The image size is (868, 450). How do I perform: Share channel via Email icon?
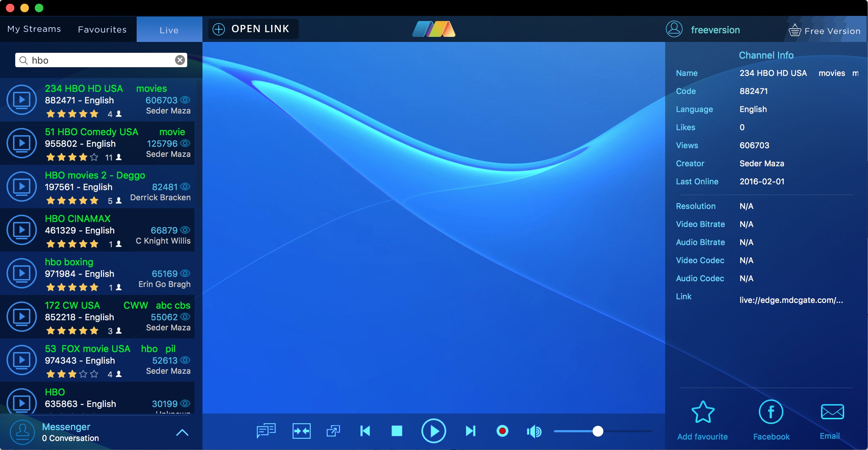pyautogui.click(x=832, y=412)
